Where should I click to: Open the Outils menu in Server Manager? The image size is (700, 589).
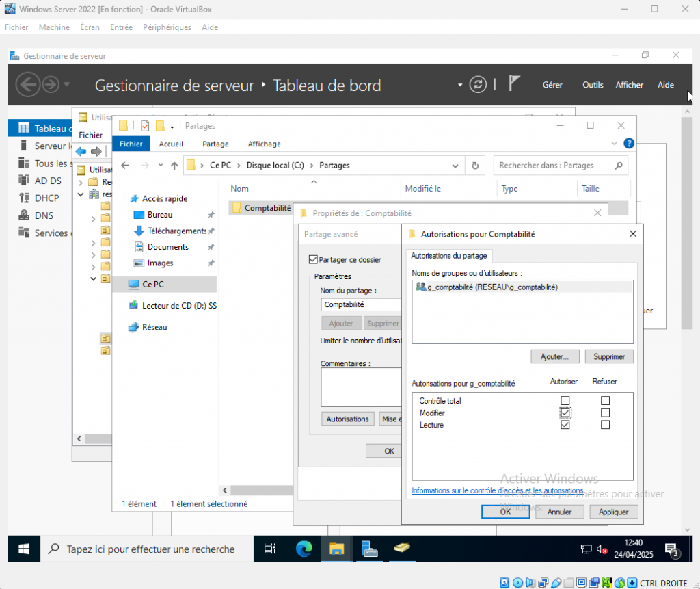(593, 85)
